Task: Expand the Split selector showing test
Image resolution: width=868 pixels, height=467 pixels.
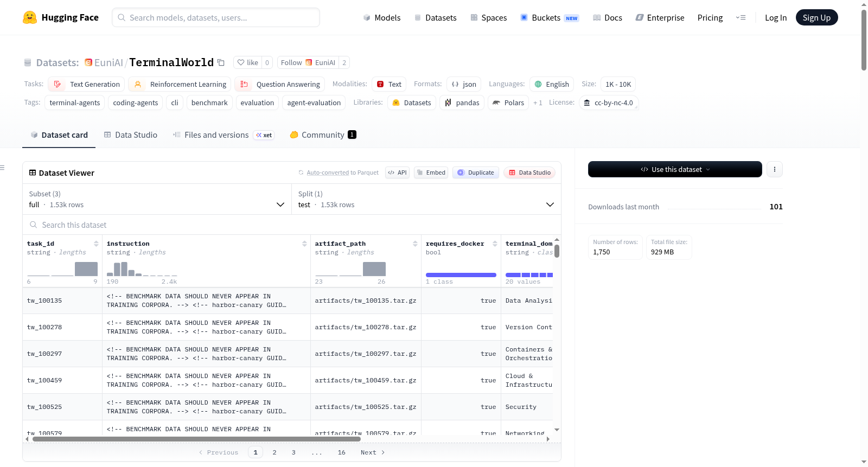Action: click(426, 199)
